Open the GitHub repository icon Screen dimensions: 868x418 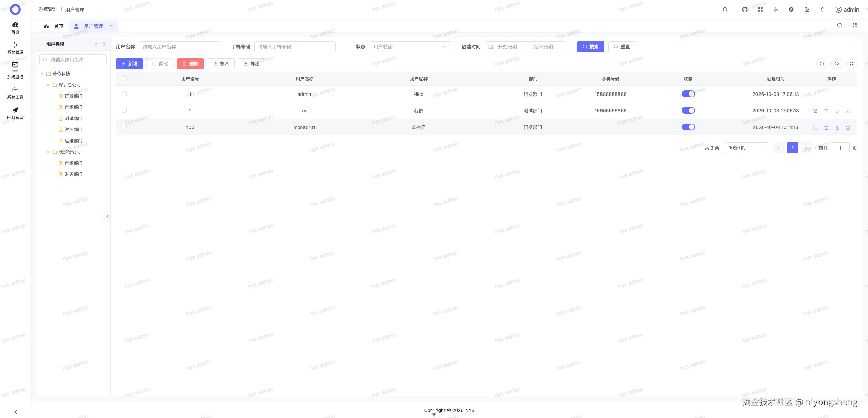(745, 9)
